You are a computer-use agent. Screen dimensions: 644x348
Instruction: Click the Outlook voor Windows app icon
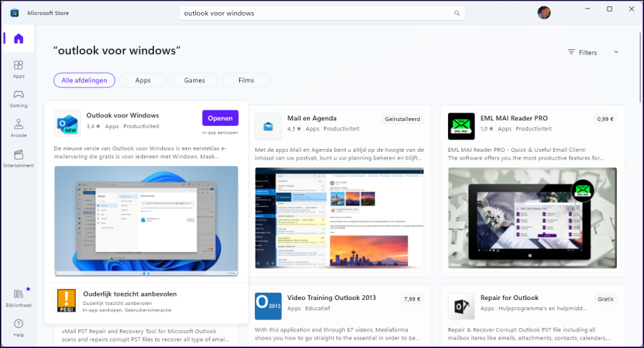pos(67,123)
